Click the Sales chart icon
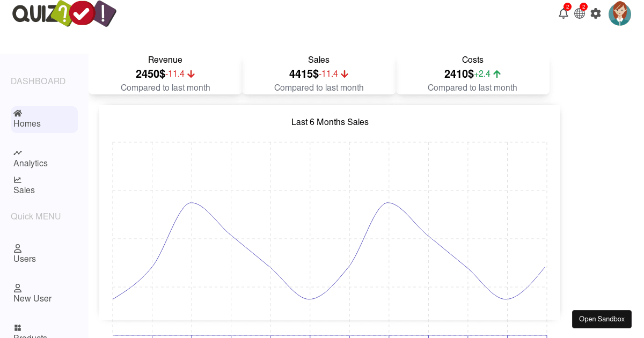The width and height of the screenshot is (644, 338). (18, 180)
